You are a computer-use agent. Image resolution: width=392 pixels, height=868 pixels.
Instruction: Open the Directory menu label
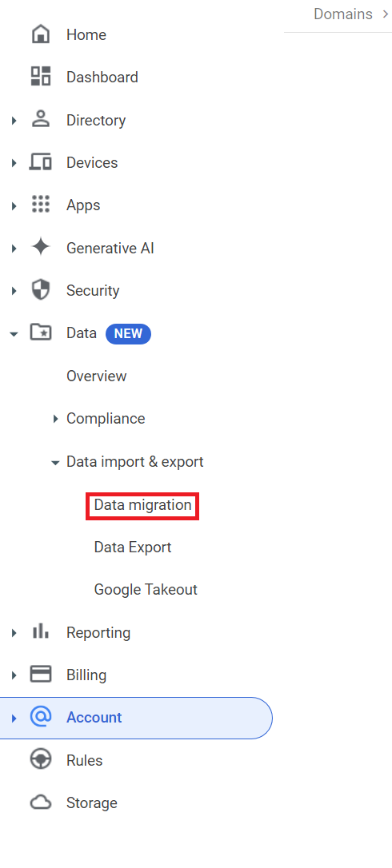96,120
